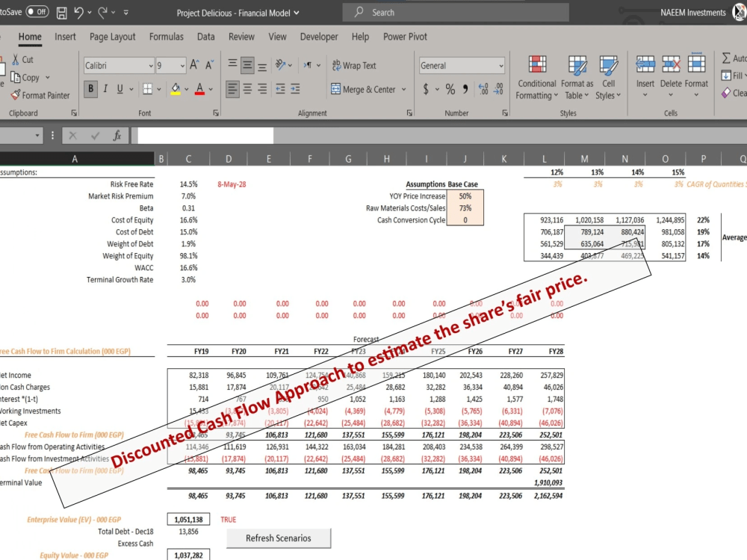Toggle Bold formatting
This screenshot has width=747, height=560.
[x=90, y=89]
